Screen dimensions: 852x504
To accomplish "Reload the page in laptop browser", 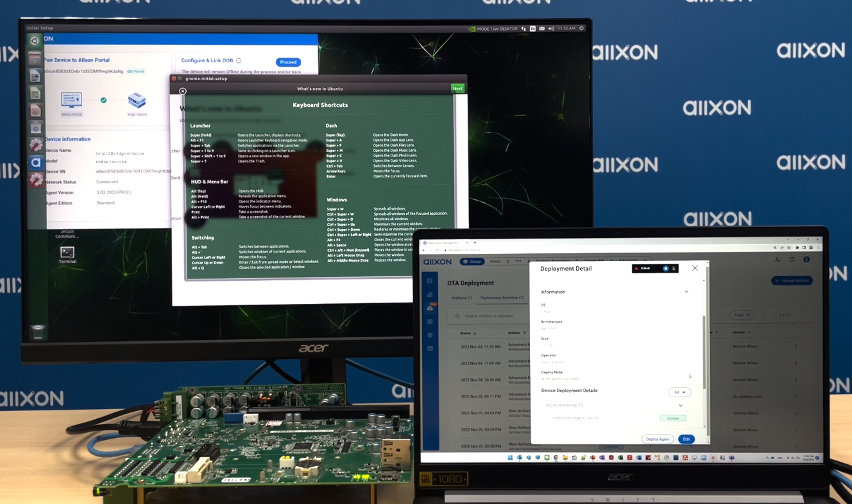I will (437, 250).
